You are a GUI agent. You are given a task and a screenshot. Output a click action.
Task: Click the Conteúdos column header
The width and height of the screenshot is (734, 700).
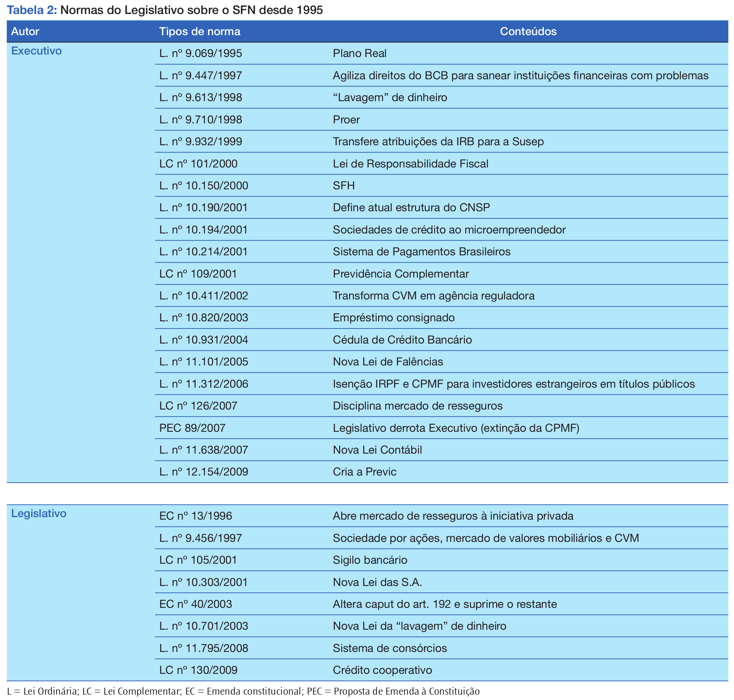pyautogui.click(x=528, y=31)
